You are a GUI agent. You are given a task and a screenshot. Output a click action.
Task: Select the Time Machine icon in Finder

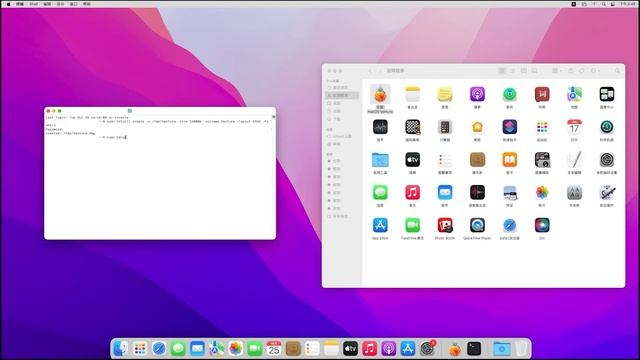pyautogui.click(x=607, y=127)
